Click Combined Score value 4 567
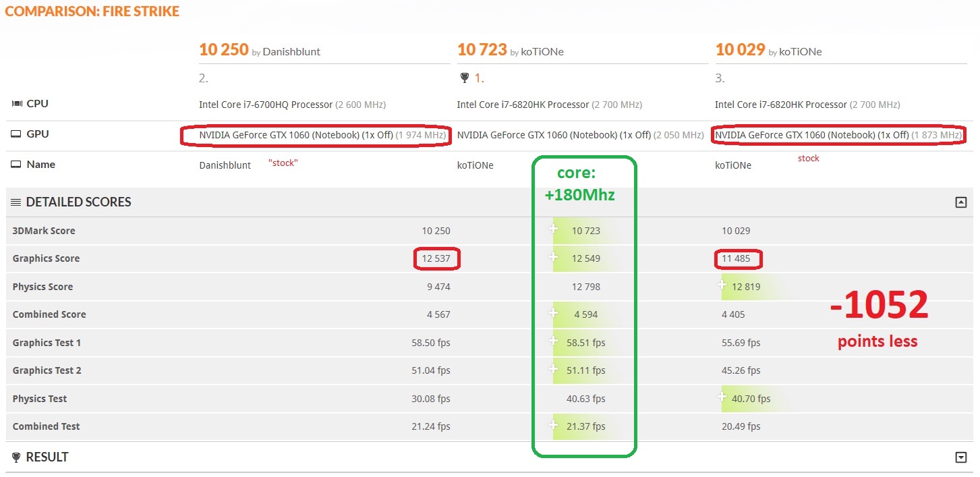Viewport: 980px width, 477px height. coord(439,314)
